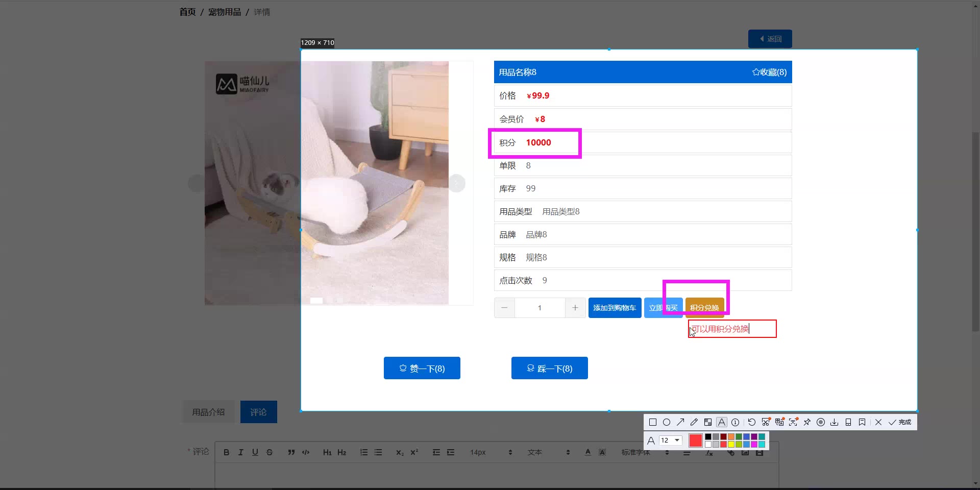980x490 pixels.
Task: Expand the 文本 heading style dropdown
Action: point(549,452)
